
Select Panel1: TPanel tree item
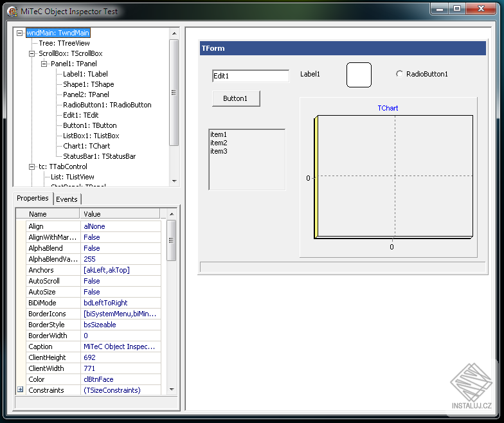pyautogui.click(x=74, y=64)
